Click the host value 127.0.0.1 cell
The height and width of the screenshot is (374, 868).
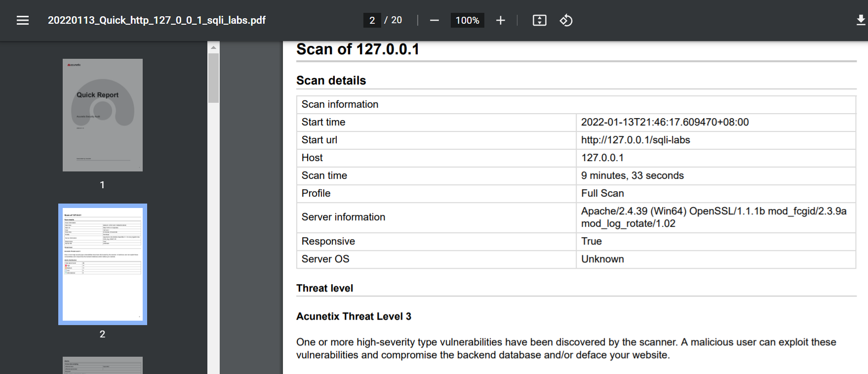(x=716, y=158)
